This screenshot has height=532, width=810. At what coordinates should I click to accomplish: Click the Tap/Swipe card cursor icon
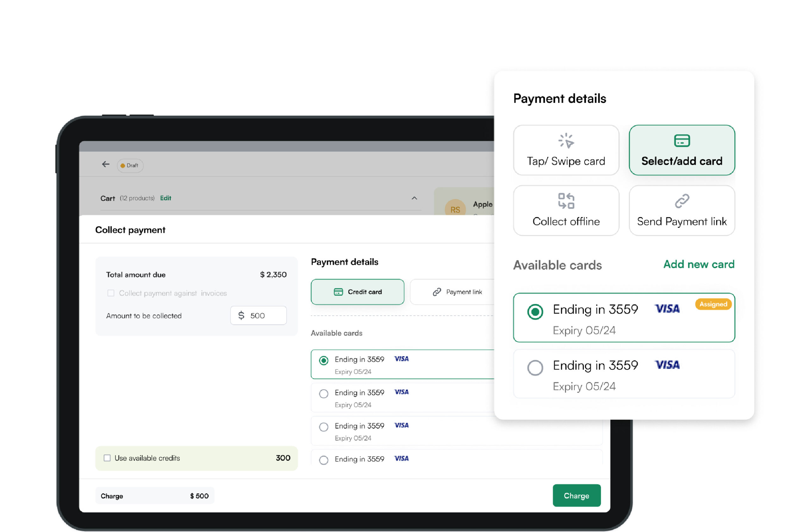click(566, 140)
